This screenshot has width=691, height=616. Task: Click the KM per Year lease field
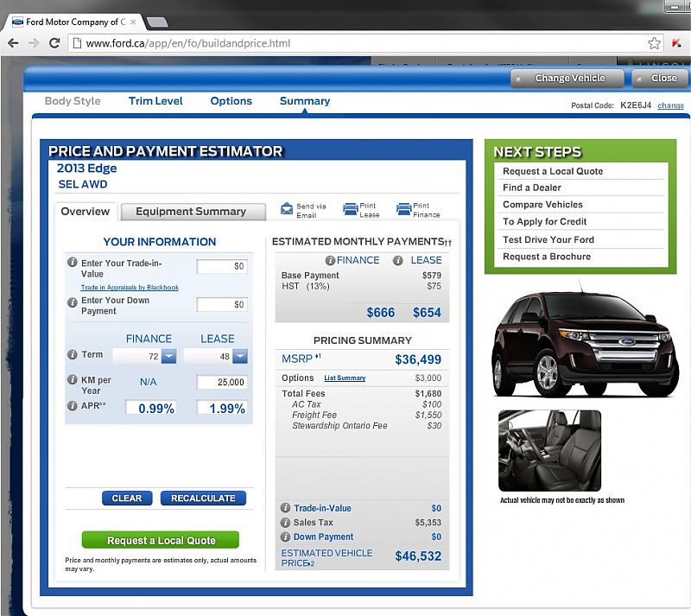tap(222, 382)
